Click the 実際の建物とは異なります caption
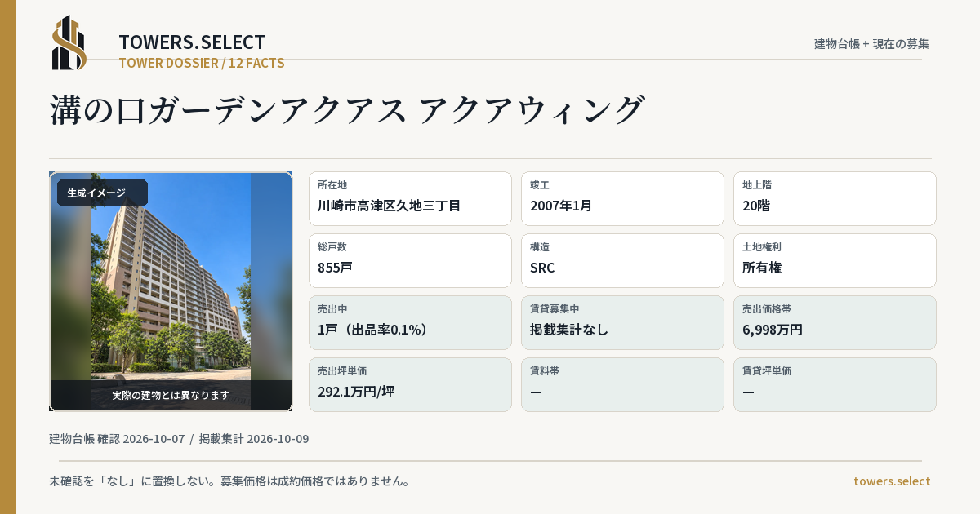 coord(171,395)
